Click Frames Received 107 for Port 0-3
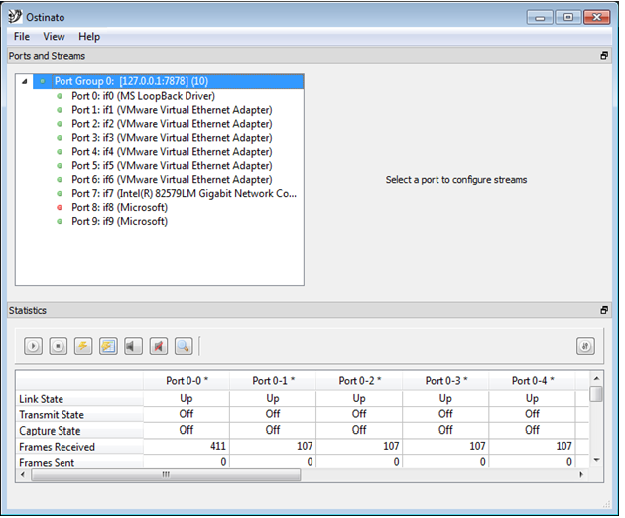This screenshot has width=625, height=518. click(x=446, y=446)
